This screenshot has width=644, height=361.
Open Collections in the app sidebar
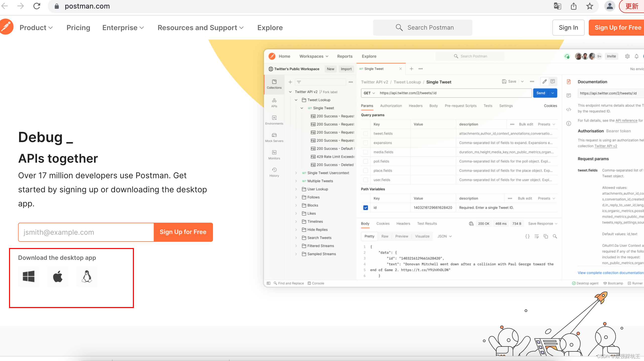point(274,84)
